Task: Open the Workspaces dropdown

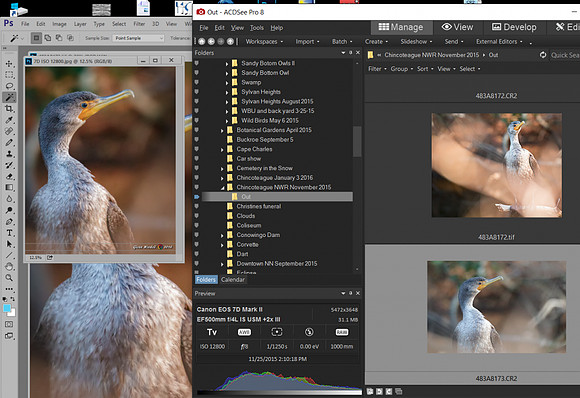Action: point(264,41)
